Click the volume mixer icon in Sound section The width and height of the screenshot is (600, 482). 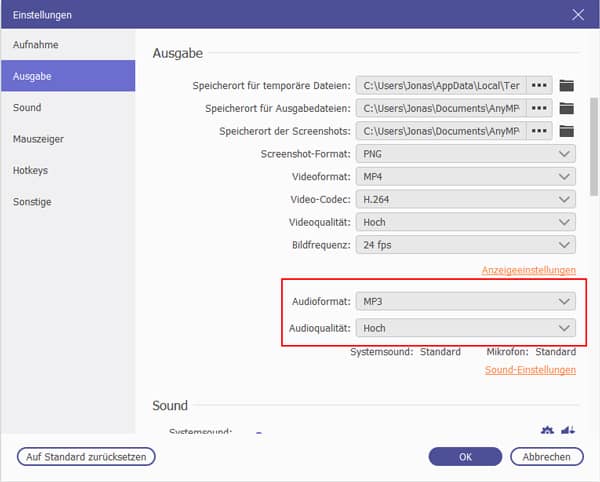(x=568, y=430)
